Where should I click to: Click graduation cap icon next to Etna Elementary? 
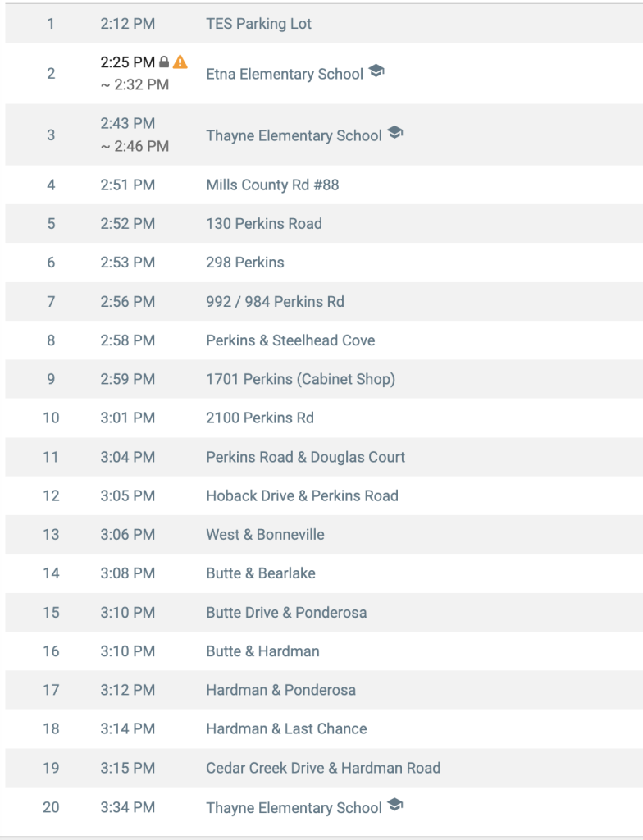[x=376, y=71]
